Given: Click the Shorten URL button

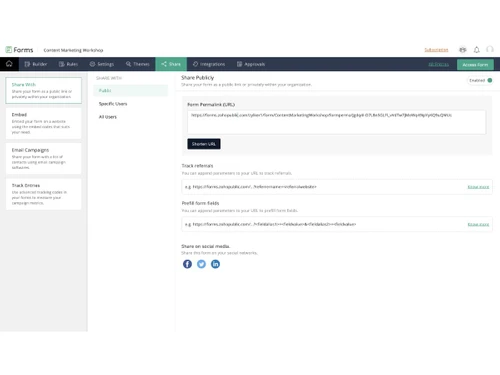Looking at the screenshot, I should (x=204, y=144).
